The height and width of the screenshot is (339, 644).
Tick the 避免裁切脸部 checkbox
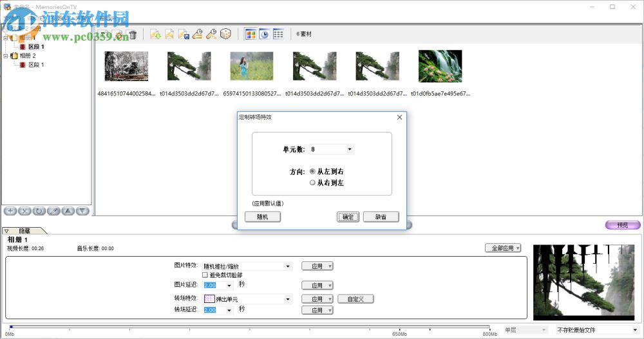[x=205, y=275]
